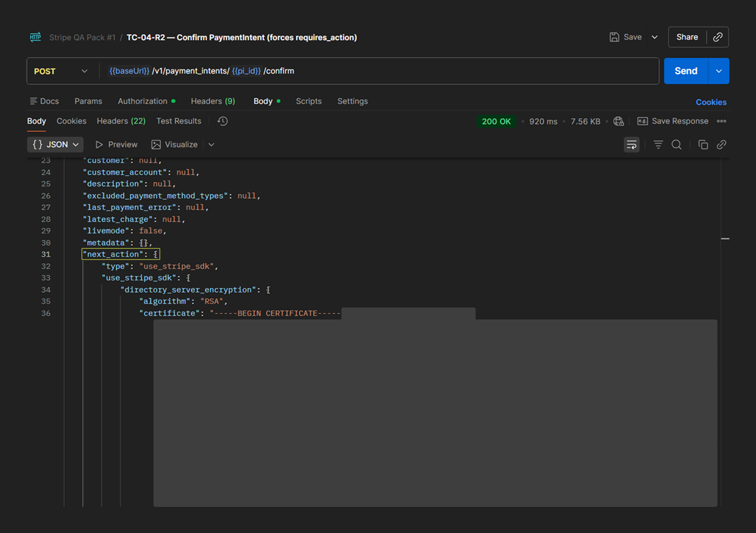Screen dimensions: 756x533
Task: Click the network globe icon near response size
Action: point(619,121)
